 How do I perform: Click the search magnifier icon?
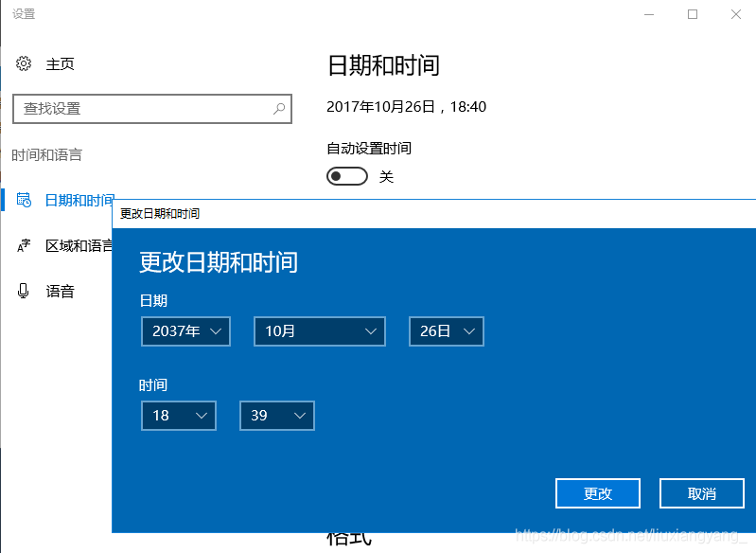pos(278,109)
